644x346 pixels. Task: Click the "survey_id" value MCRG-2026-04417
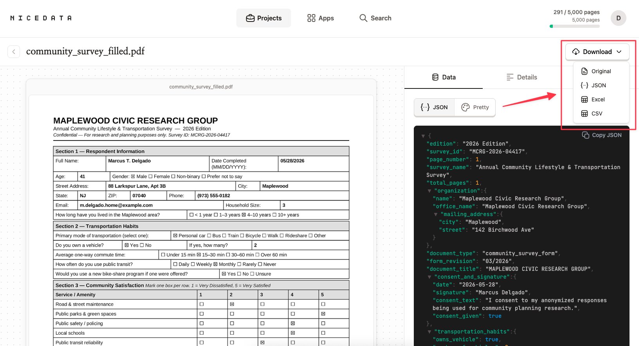[497, 151]
